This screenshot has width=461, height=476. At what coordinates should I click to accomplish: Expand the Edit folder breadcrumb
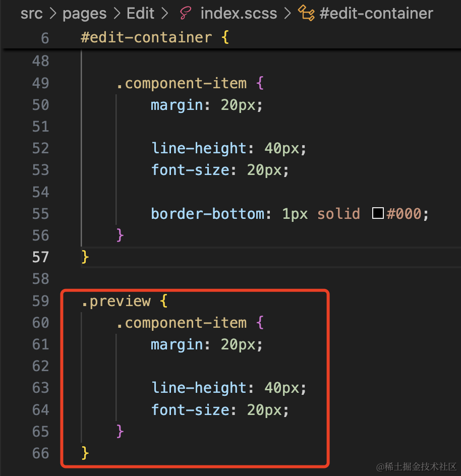pos(140,13)
